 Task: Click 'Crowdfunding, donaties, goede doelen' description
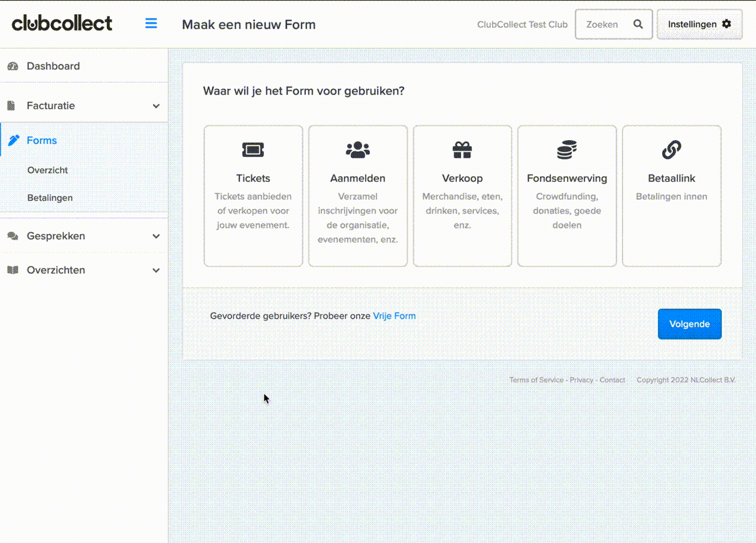[567, 211]
